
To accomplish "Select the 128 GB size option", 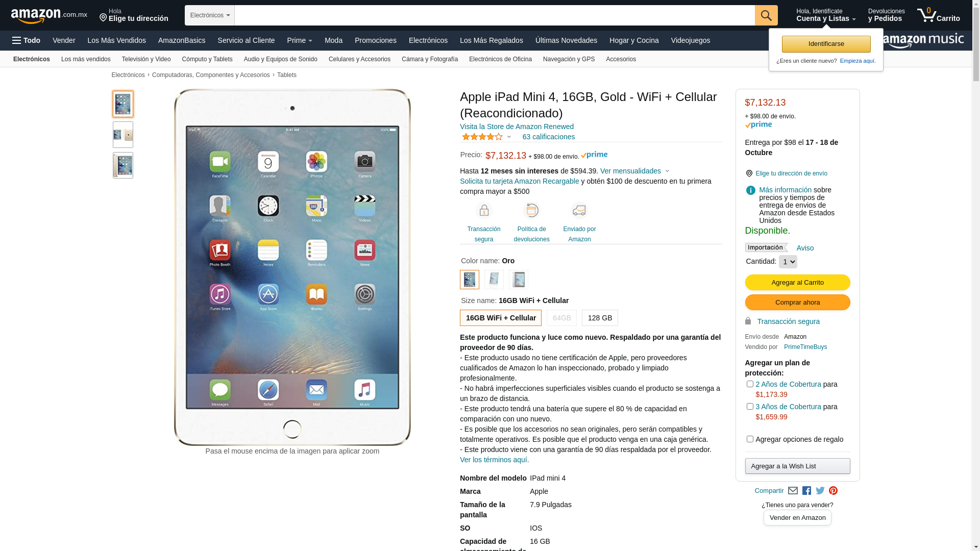I will tap(600, 318).
